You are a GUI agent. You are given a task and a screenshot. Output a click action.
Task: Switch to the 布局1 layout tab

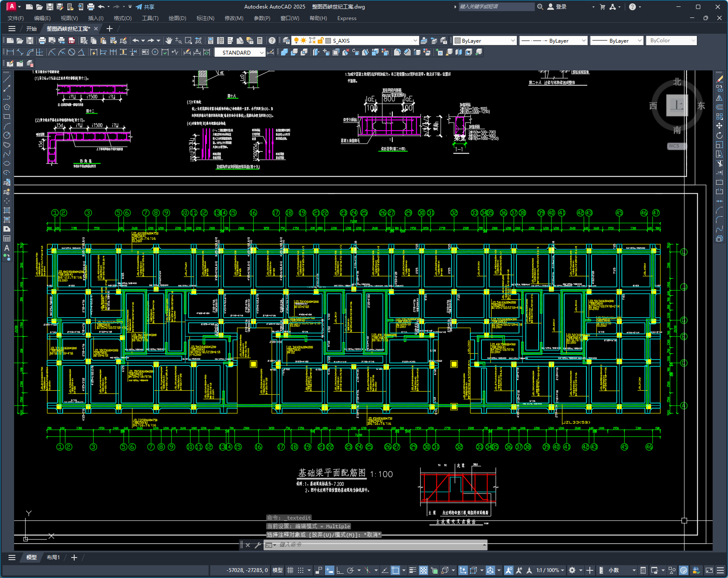[x=53, y=558]
